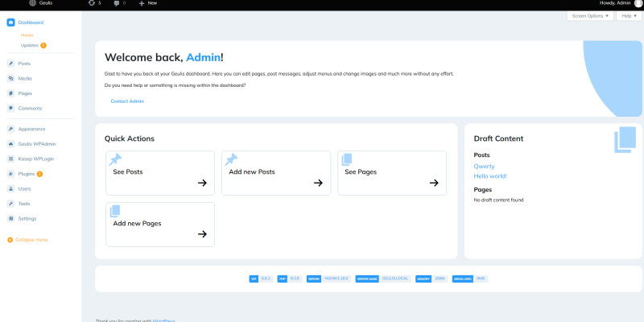Open the New content menu in admin bar

click(x=148, y=3)
